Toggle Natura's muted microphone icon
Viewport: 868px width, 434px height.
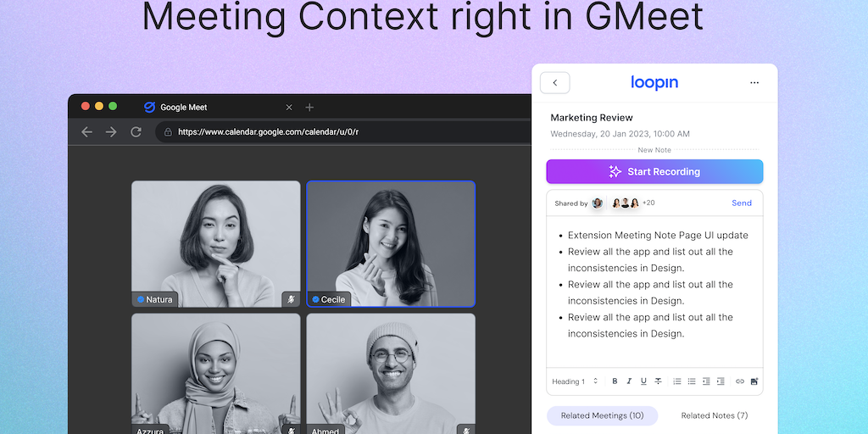[291, 299]
